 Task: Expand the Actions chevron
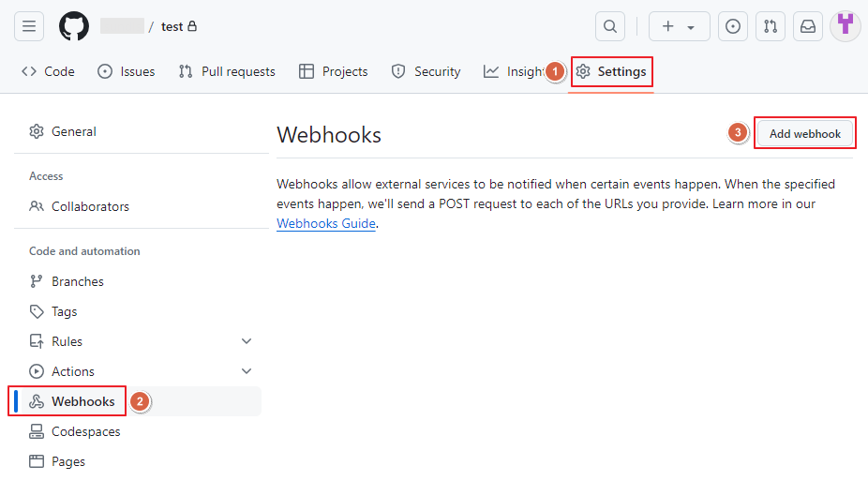[x=247, y=371]
